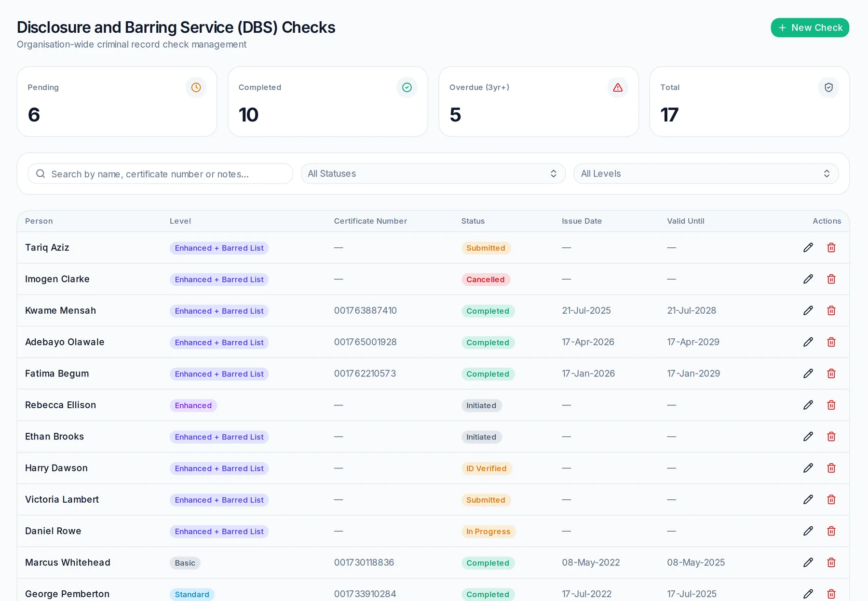Delete Marcus Whitehead's check
Viewport: 868px width, 601px height.
[831, 562]
